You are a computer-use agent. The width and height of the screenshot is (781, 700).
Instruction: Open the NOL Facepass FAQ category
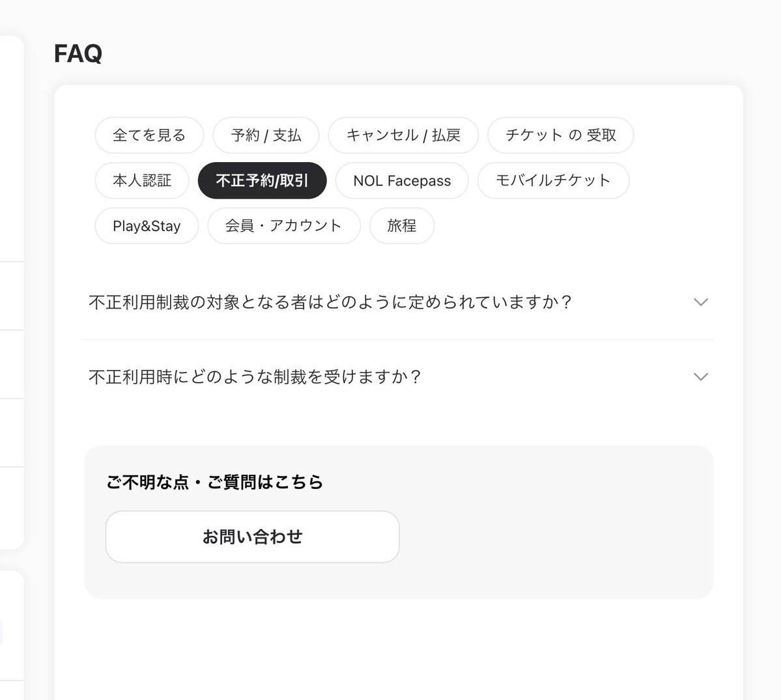[x=402, y=180]
